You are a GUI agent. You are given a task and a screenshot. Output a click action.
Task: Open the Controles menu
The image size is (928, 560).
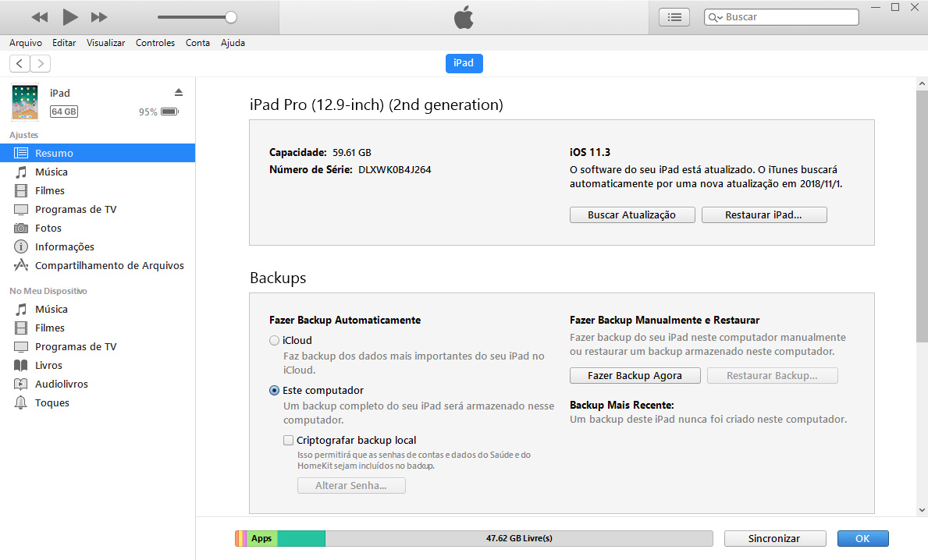click(x=155, y=43)
